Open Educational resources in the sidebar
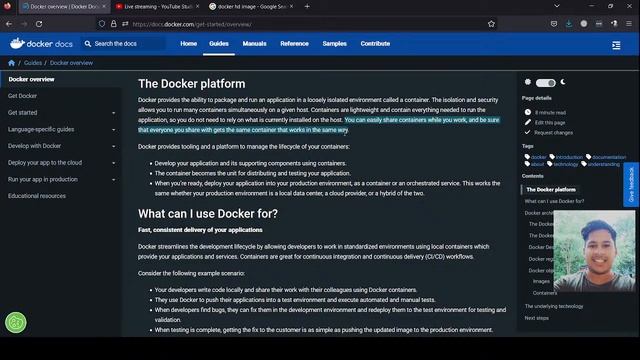Image resolution: width=640 pixels, height=360 pixels. 37,196
